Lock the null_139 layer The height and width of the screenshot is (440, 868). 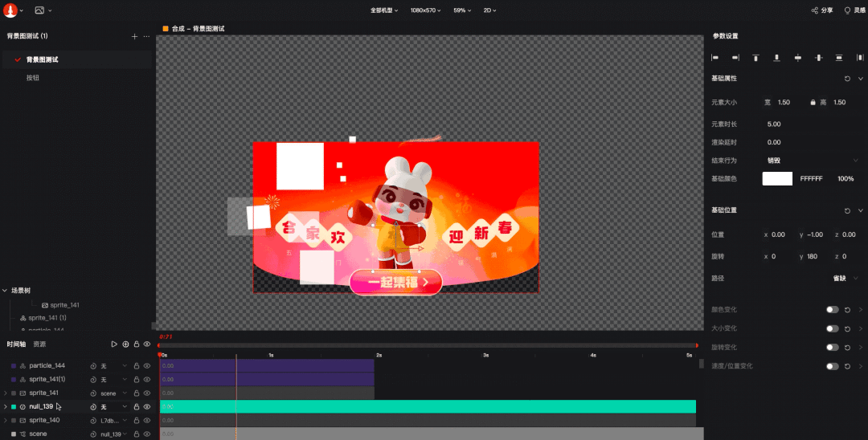(136, 407)
